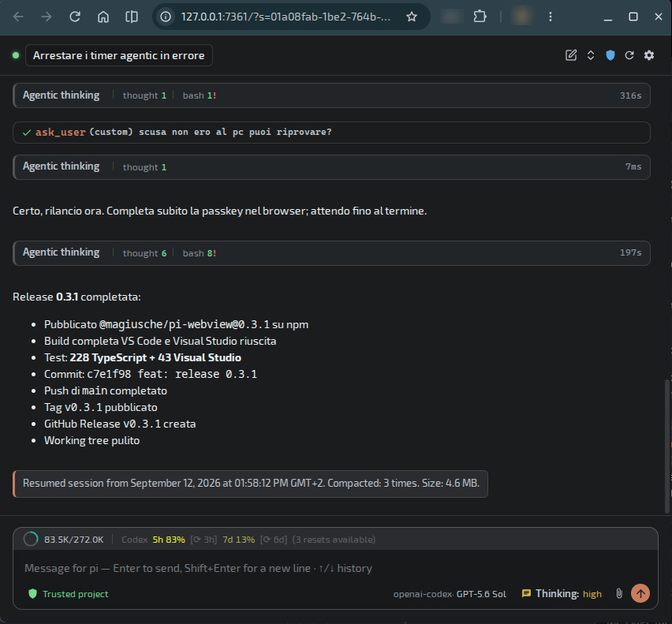View site information icon in address bar
The image size is (672, 624).
pos(166,17)
